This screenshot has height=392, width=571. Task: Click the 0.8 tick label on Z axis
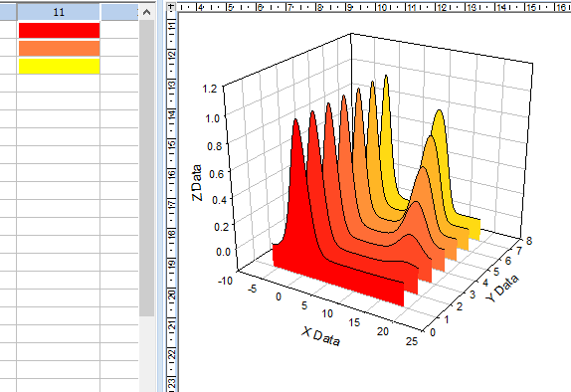point(215,146)
